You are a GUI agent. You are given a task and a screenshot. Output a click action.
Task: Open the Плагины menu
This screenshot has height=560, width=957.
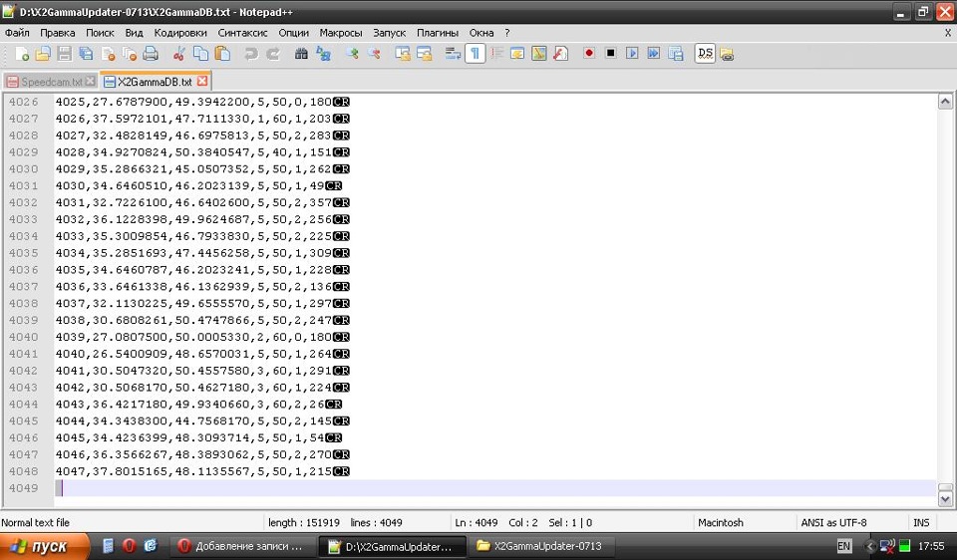click(x=437, y=33)
